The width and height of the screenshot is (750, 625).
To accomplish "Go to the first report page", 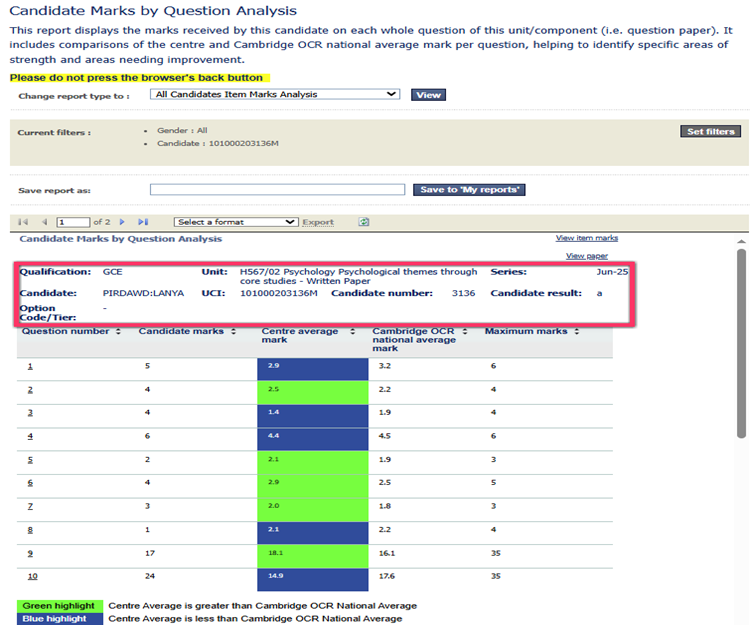I will point(23,222).
